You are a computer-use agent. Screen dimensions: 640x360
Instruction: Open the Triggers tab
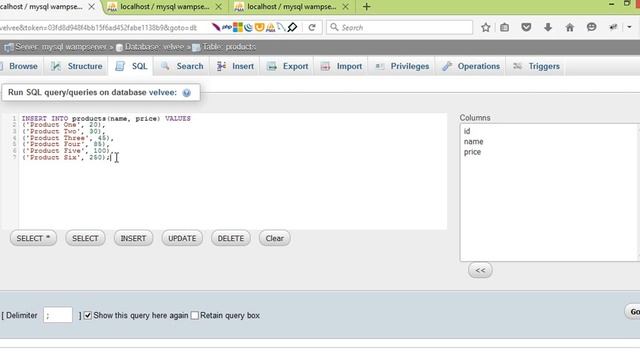[x=536, y=66]
